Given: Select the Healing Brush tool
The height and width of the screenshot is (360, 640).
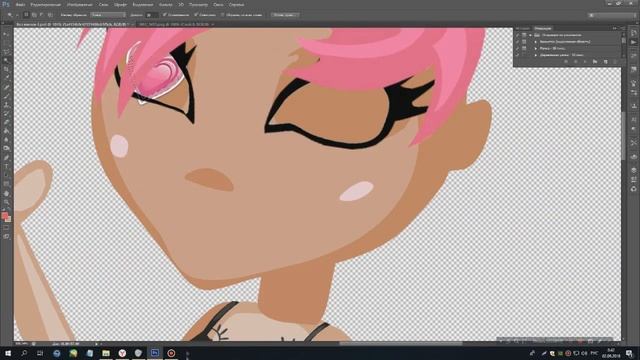Looking at the screenshot, I should (x=6, y=87).
